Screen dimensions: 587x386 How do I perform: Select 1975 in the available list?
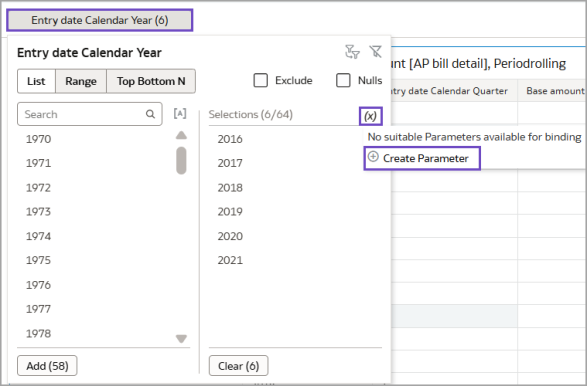coord(38,260)
